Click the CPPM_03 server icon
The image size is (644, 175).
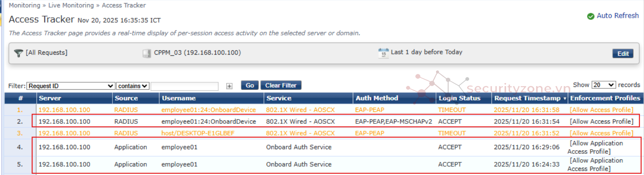(x=147, y=53)
